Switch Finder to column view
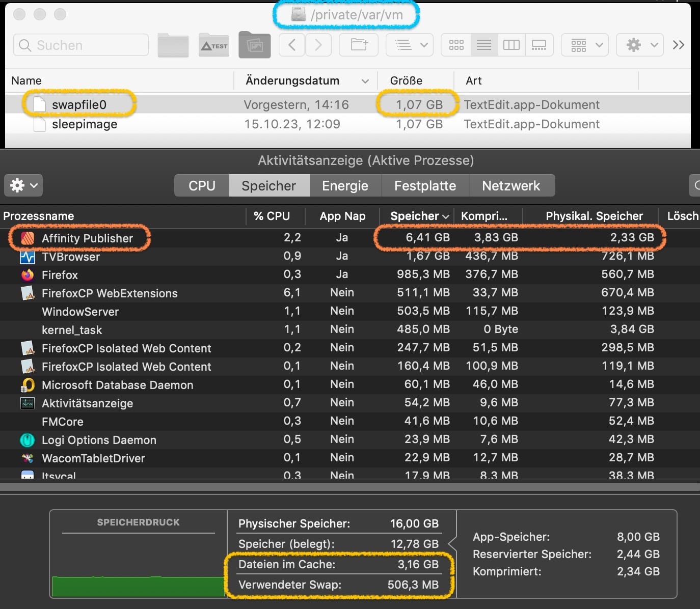 click(511, 45)
